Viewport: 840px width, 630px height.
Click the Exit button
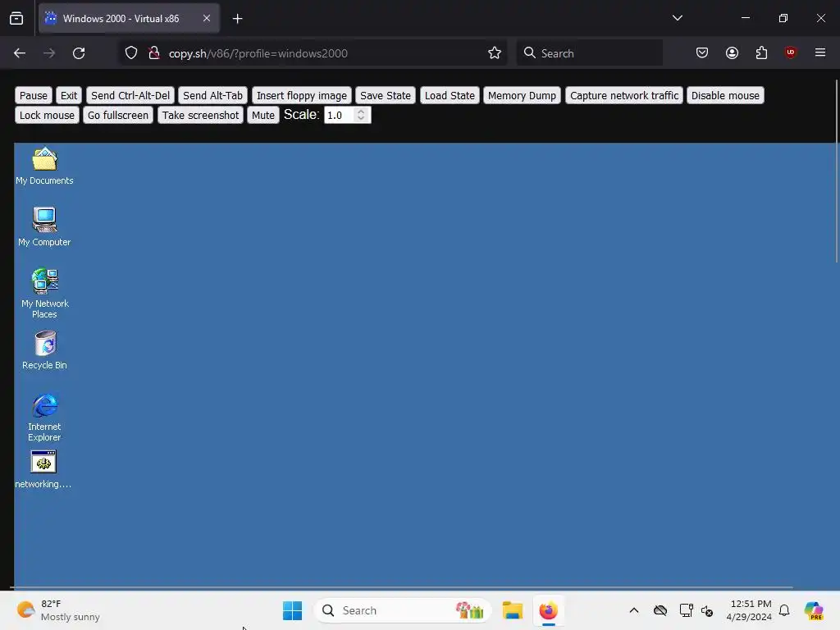(x=69, y=95)
